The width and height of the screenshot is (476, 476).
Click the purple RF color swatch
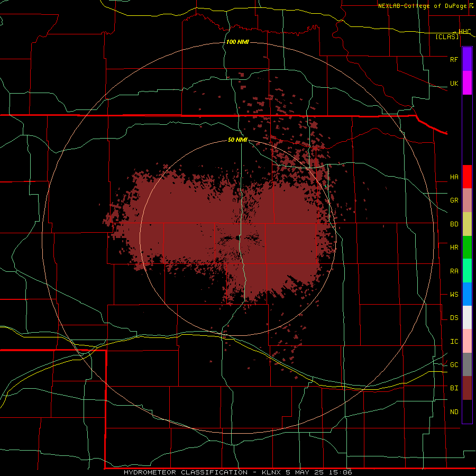point(467,59)
